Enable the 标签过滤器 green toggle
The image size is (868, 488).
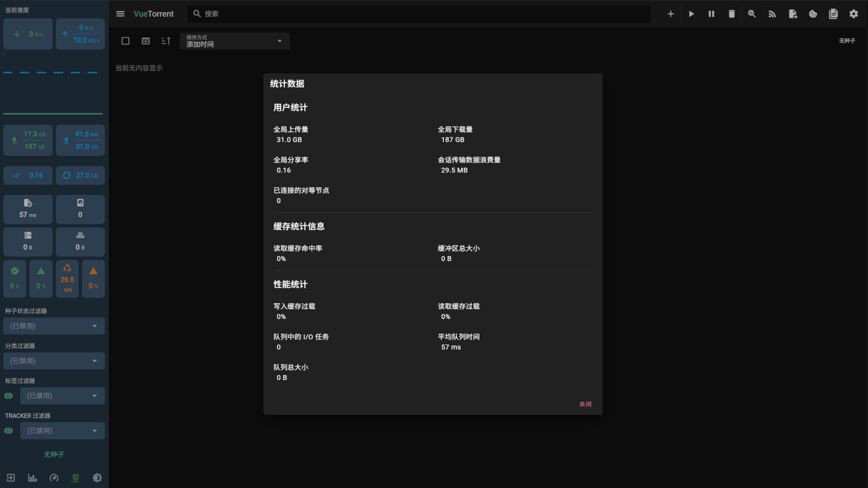[x=8, y=395]
